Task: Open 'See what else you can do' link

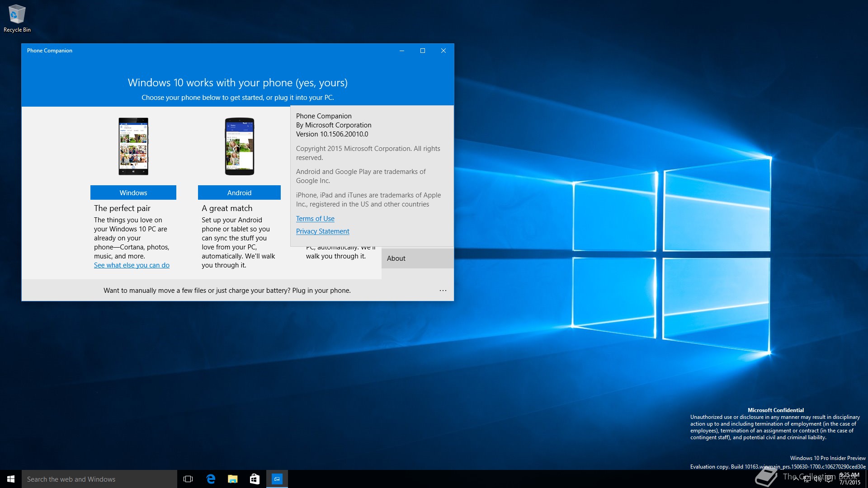Action: [132, 265]
